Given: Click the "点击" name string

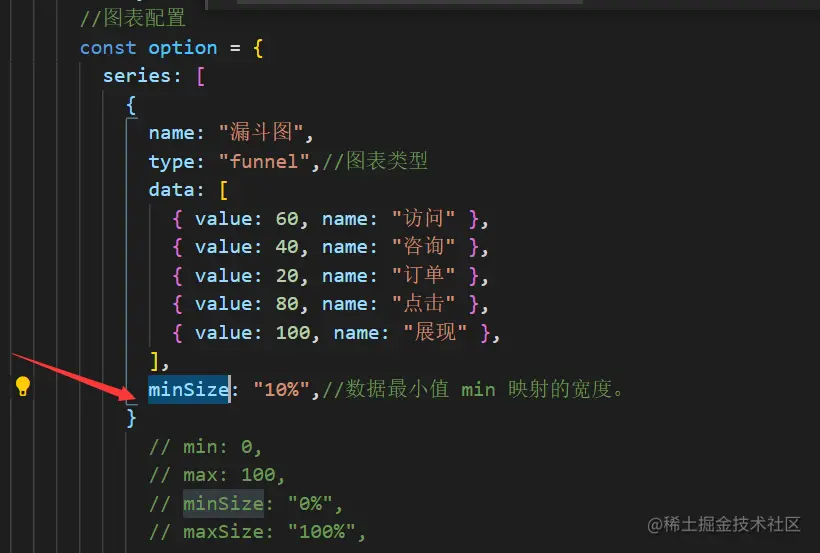Looking at the screenshot, I should (423, 303).
